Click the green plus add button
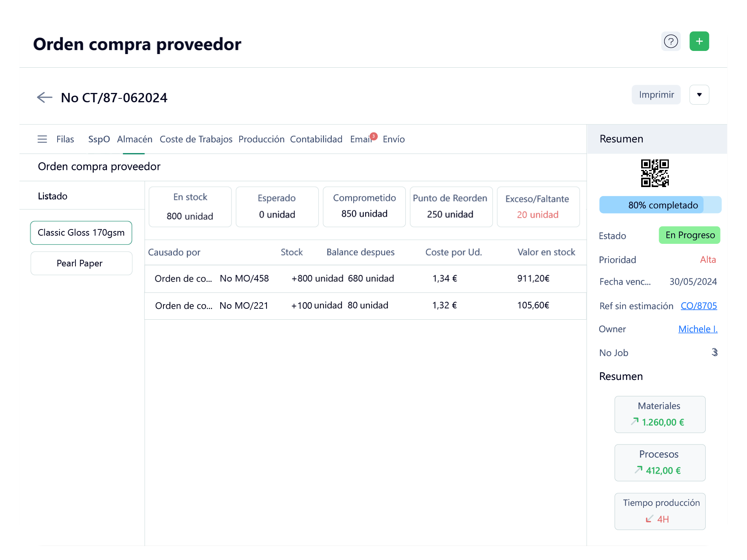This screenshot has height=560, width=747. (699, 41)
